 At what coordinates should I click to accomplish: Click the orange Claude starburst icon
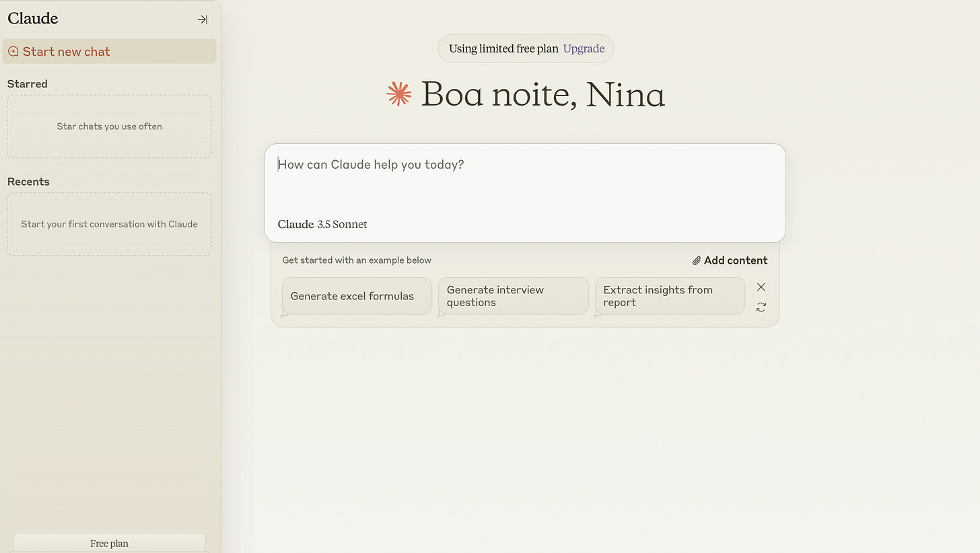point(399,94)
